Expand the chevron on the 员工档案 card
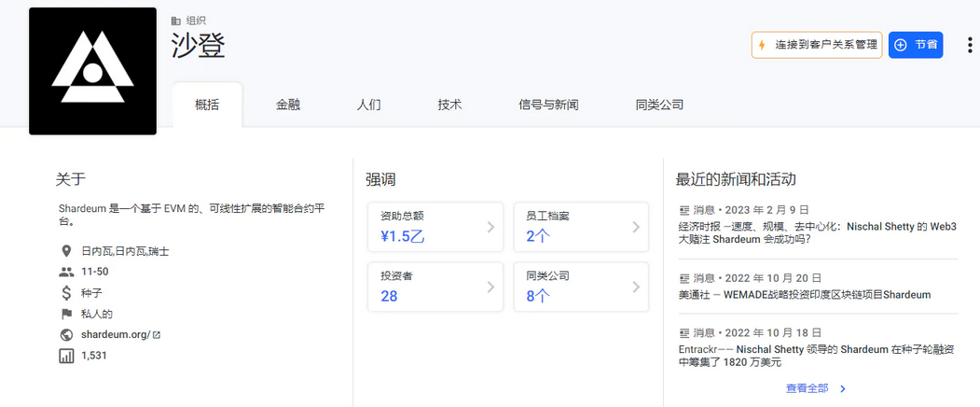This screenshot has height=407, width=980. coord(636,227)
